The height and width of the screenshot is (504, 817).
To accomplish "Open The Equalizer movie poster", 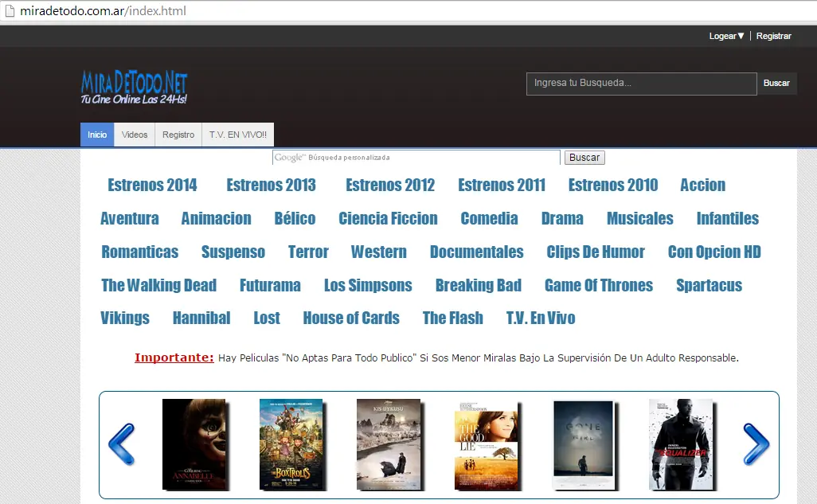I will [x=682, y=444].
